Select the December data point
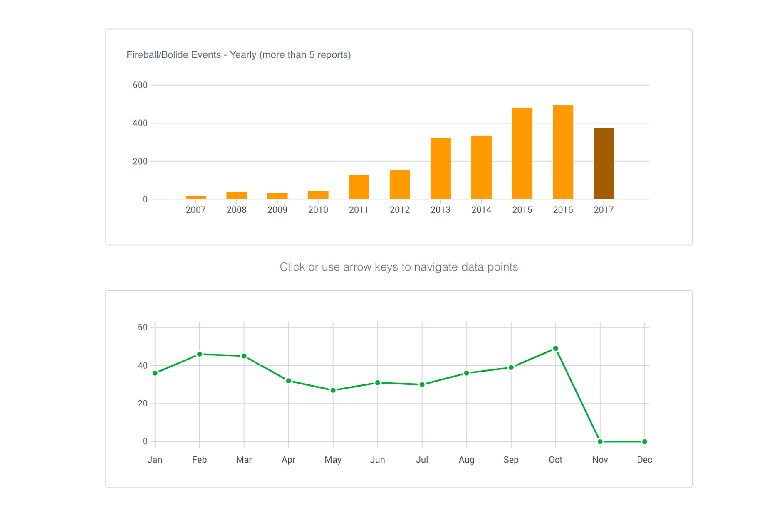The width and height of the screenshot is (772, 532). coord(645,441)
